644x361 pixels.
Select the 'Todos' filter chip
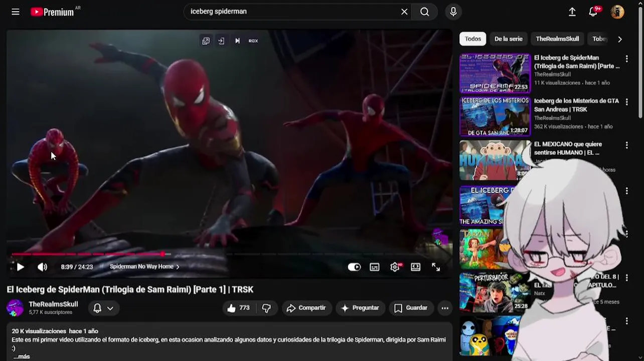(x=472, y=39)
